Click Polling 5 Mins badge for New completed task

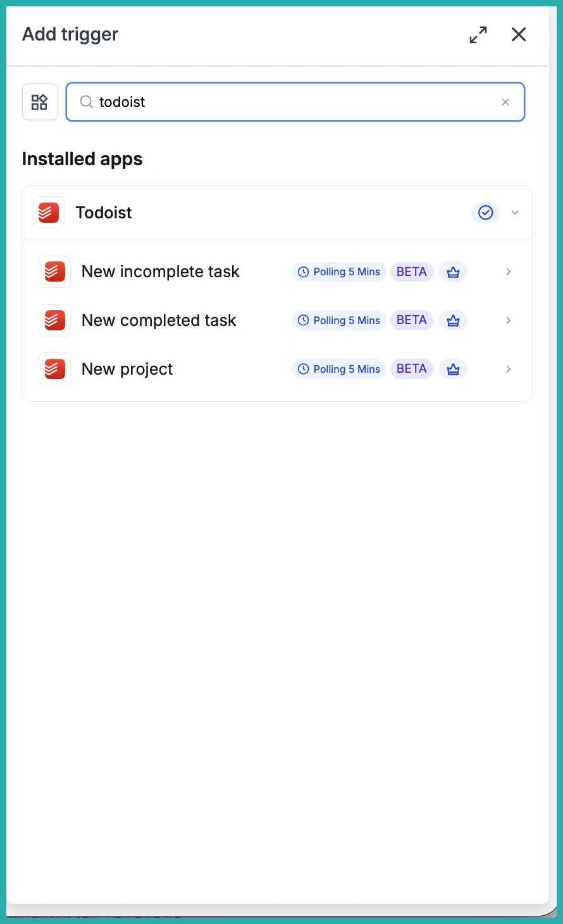pyautogui.click(x=339, y=320)
